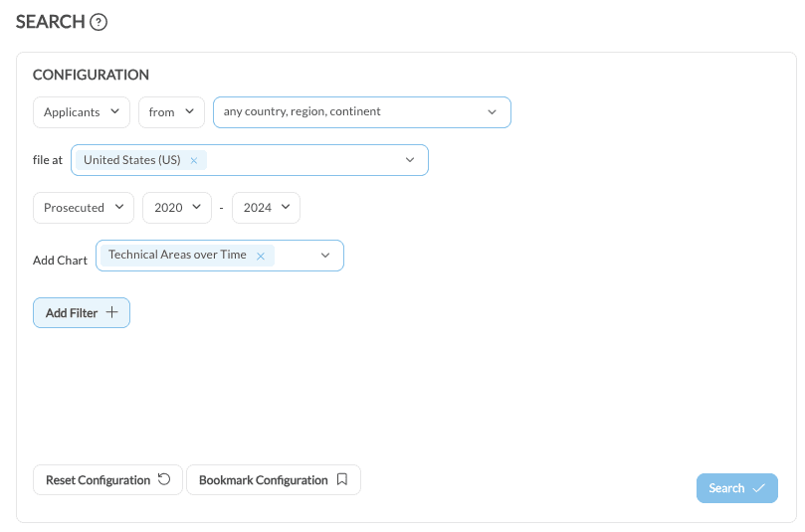Screen dimensions: 805x532
Task: Click the bookmark icon in Bookmark Configuration
Action: pos(342,479)
